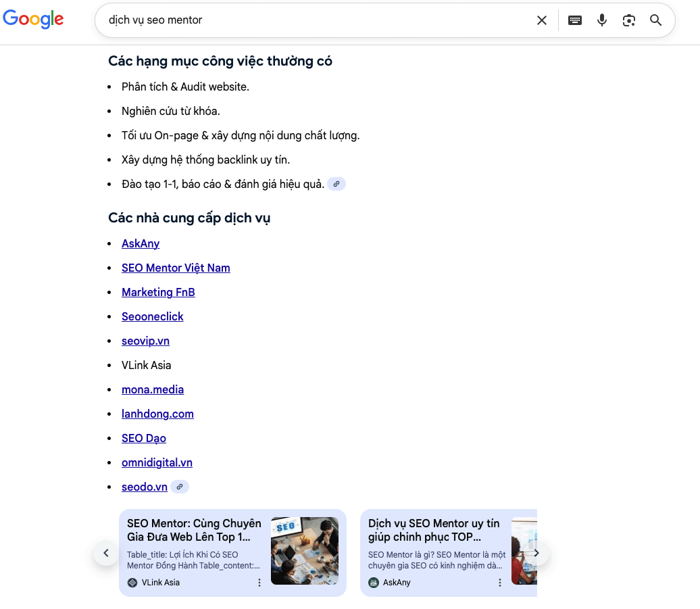The image size is (700, 609).
Task: Start voice search with microphone icon
Action: [602, 20]
